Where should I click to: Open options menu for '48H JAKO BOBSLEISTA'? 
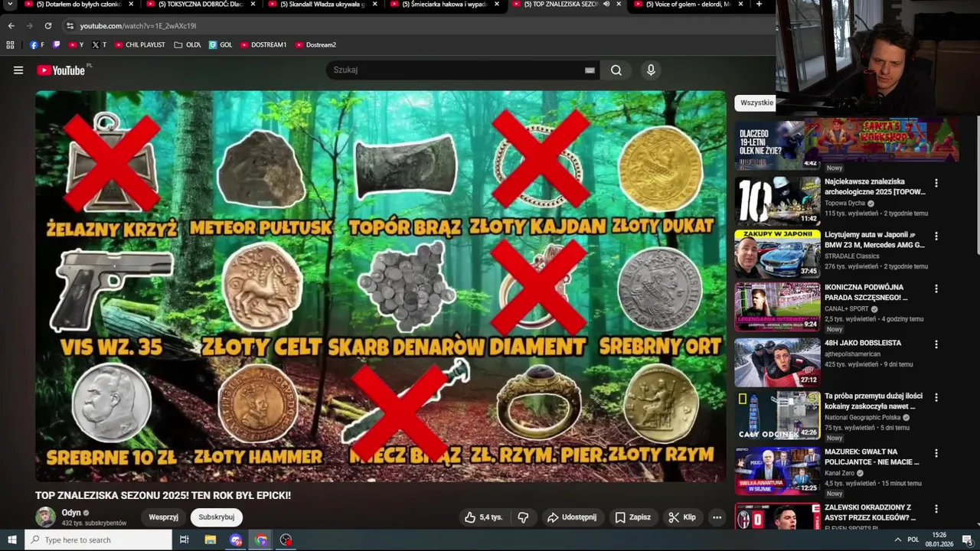(936, 344)
